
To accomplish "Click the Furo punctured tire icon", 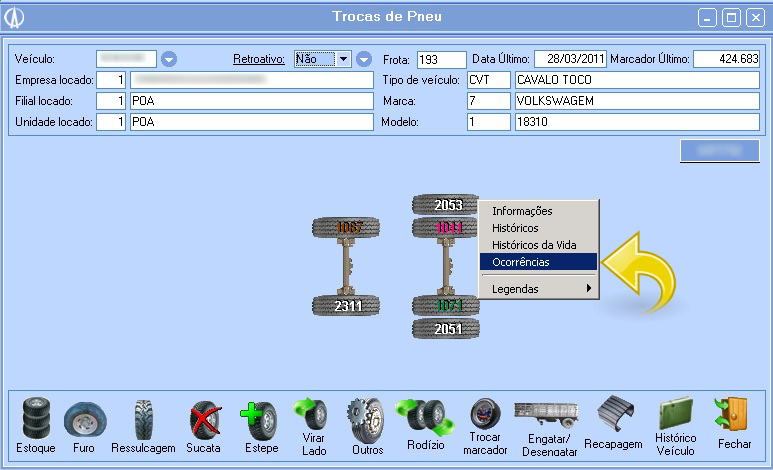I will (x=85, y=420).
